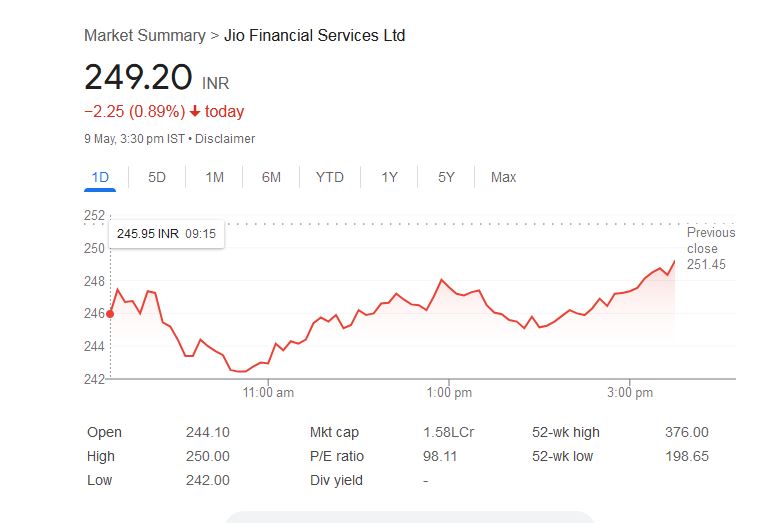
Task: Click the 11:00 am axis label
Action: click(269, 393)
